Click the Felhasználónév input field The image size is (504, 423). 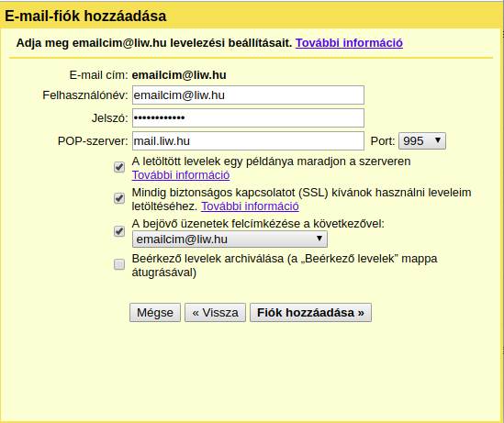click(x=248, y=95)
